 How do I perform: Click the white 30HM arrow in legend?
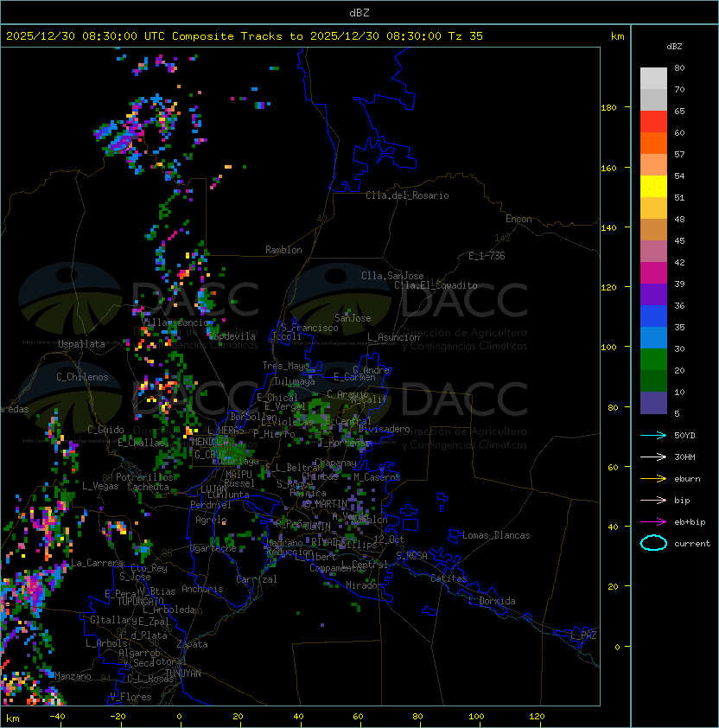pyautogui.click(x=653, y=457)
